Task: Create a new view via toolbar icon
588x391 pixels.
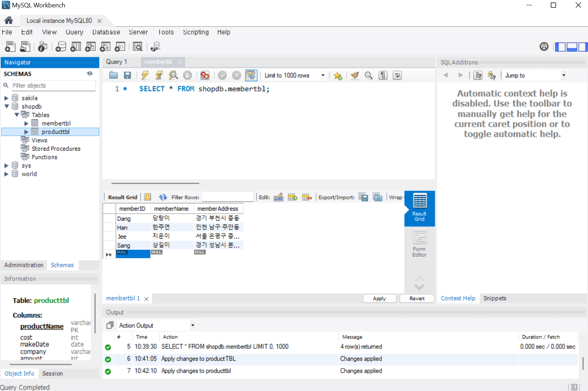Action: tap(90, 46)
